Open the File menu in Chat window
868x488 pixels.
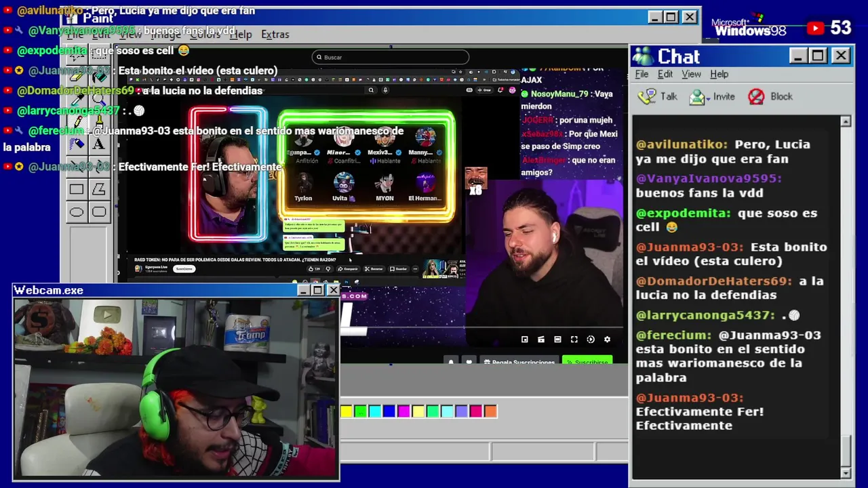[642, 74]
